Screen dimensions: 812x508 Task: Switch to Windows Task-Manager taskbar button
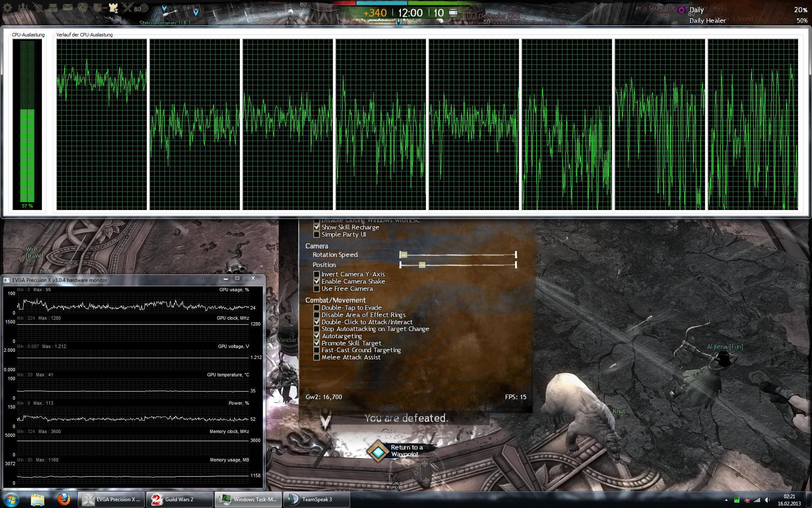[x=248, y=500]
